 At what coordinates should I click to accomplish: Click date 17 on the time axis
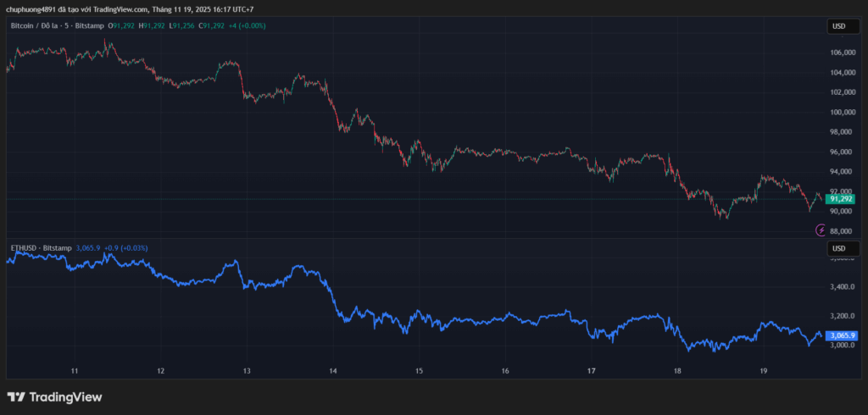coord(591,371)
